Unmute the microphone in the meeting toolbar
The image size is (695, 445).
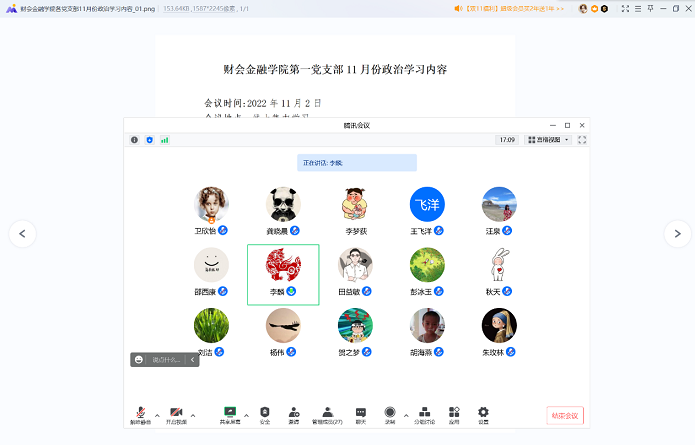(141, 413)
